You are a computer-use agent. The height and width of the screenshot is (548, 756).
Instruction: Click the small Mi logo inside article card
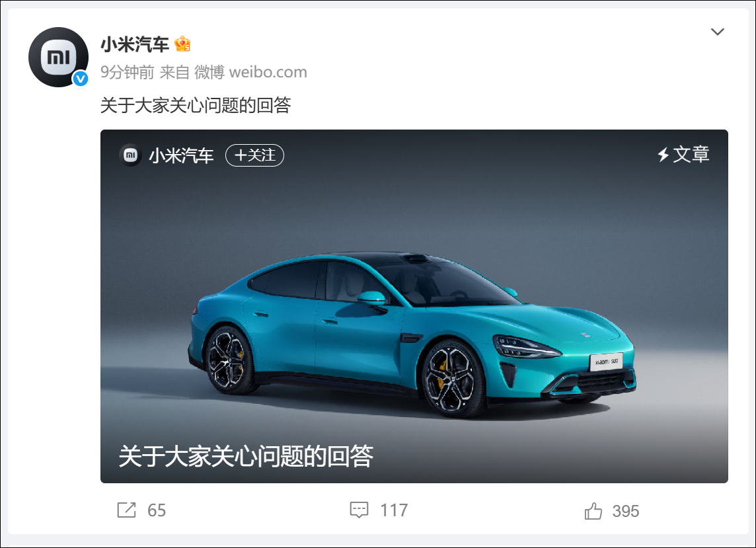tap(130, 155)
